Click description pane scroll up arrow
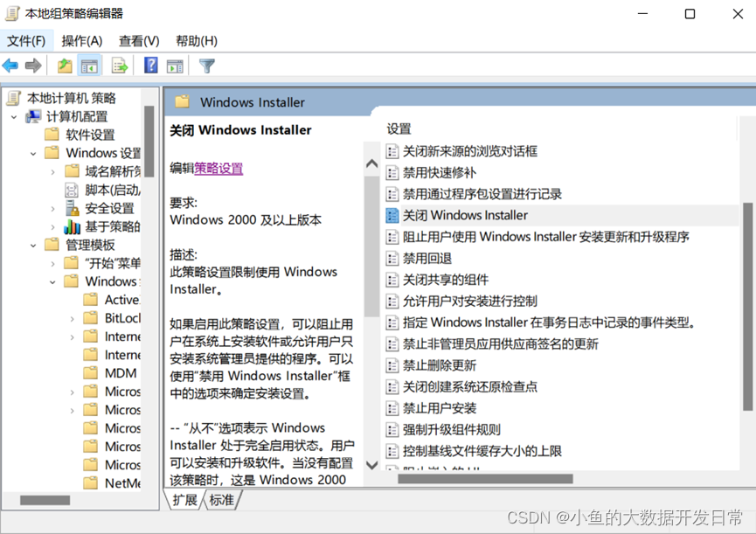 (371, 163)
